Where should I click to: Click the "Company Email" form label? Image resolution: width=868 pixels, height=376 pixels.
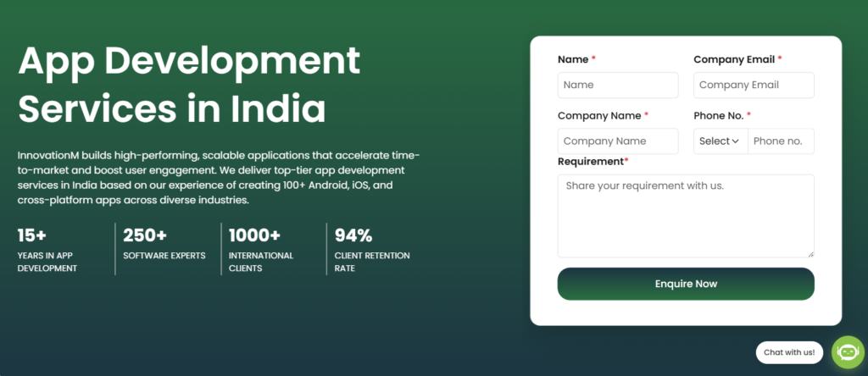tap(733, 59)
